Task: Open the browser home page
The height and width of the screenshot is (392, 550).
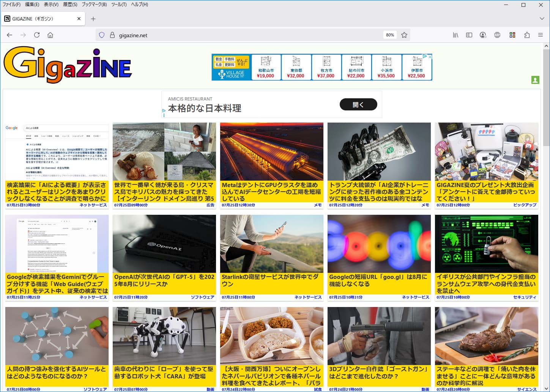Action: pyautogui.click(x=50, y=35)
